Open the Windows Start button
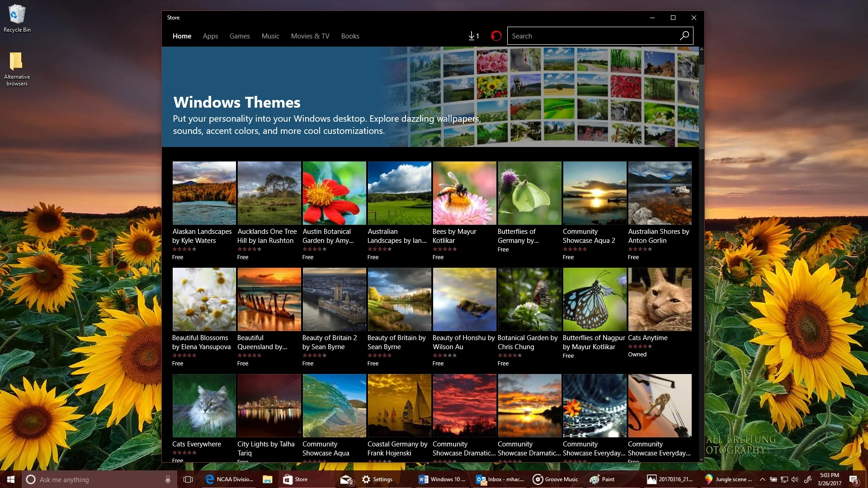The image size is (868, 488). point(11,479)
